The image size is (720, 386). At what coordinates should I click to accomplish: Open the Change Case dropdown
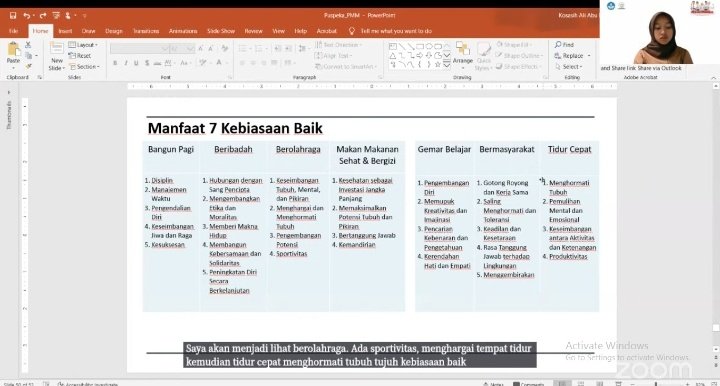tap(185, 63)
